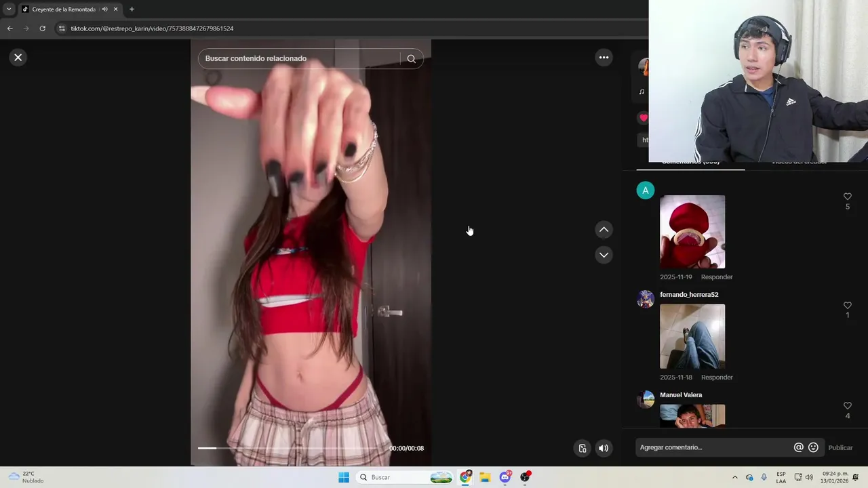Open Discord from the taskbar
The height and width of the screenshot is (488, 868).
click(x=505, y=477)
